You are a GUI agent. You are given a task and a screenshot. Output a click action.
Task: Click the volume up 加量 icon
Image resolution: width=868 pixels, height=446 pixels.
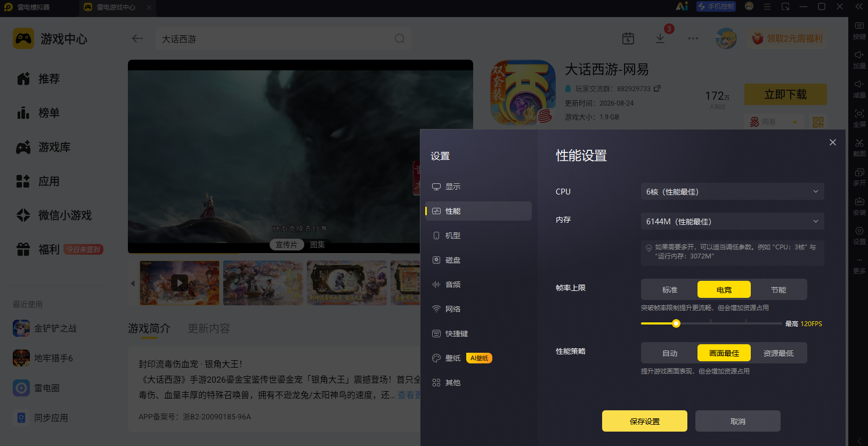click(859, 59)
